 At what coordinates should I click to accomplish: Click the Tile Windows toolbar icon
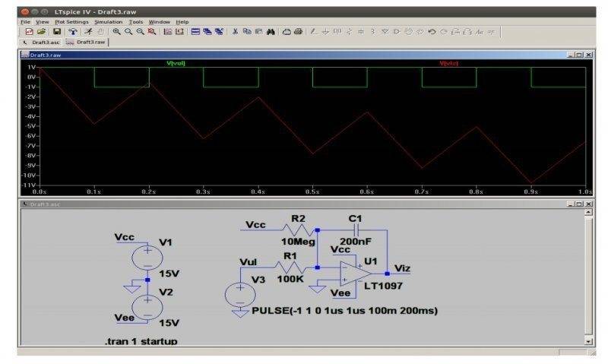(x=195, y=32)
